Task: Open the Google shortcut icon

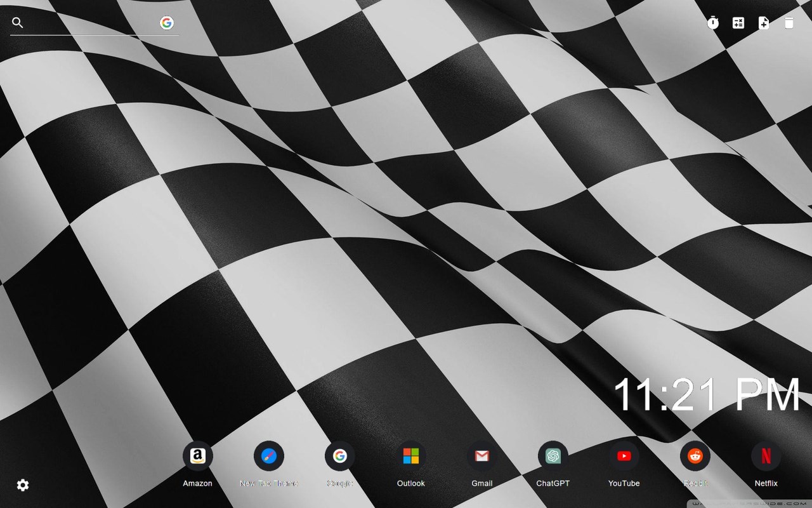Action: tap(340, 456)
